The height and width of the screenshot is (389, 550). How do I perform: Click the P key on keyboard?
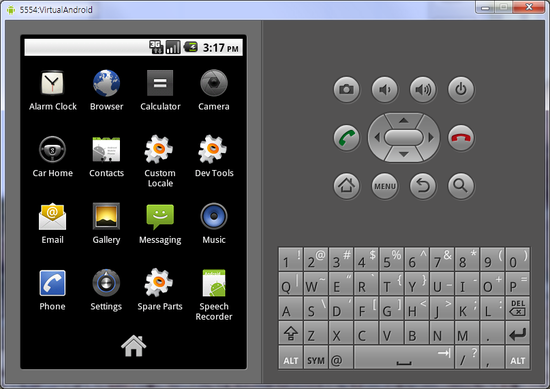point(518,284)
